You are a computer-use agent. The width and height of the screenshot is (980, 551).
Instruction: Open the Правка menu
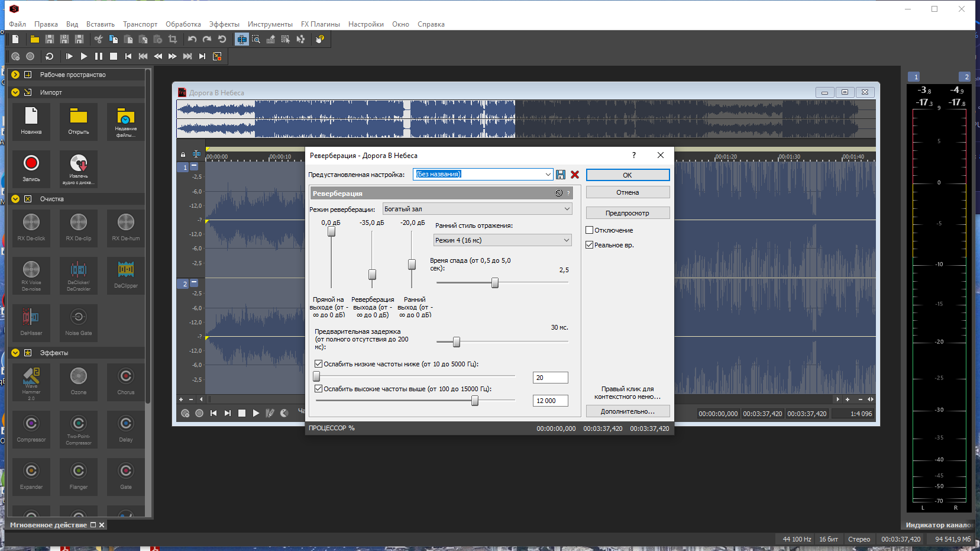pos(46,24)
